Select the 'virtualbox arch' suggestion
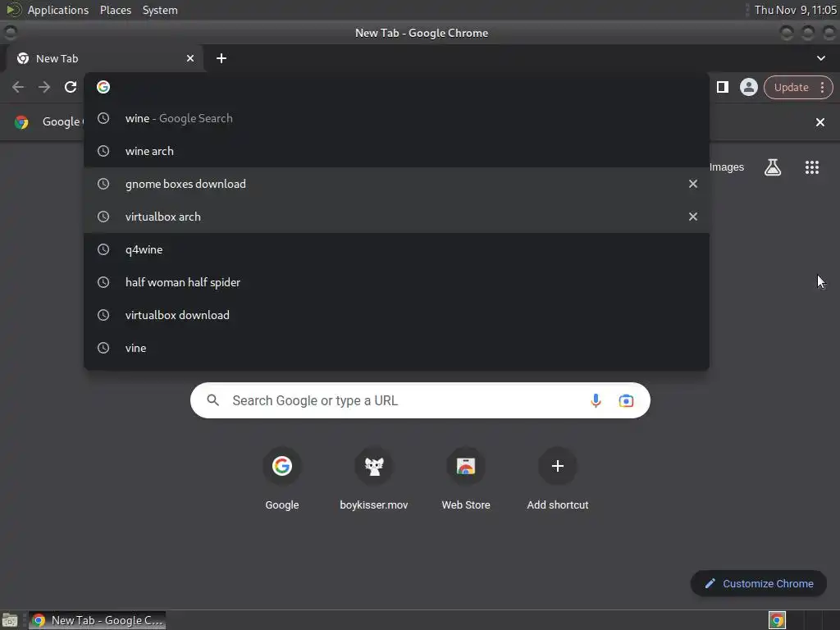Viewport: 840px width, 630px height. click(x=396, y=217)
